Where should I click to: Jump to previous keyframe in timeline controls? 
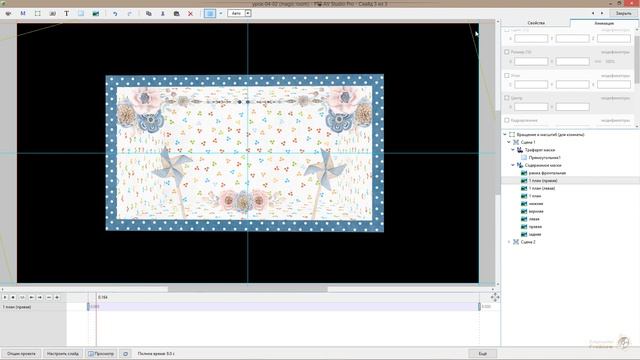pos(31,298)
